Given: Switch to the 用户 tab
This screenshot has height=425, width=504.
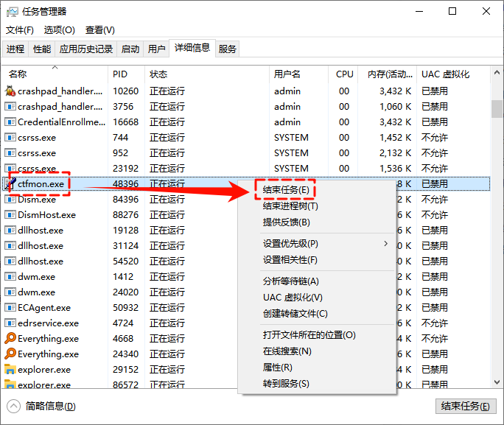Looking at the screenshot, I should pyautogui.click(x=156, y=49).
